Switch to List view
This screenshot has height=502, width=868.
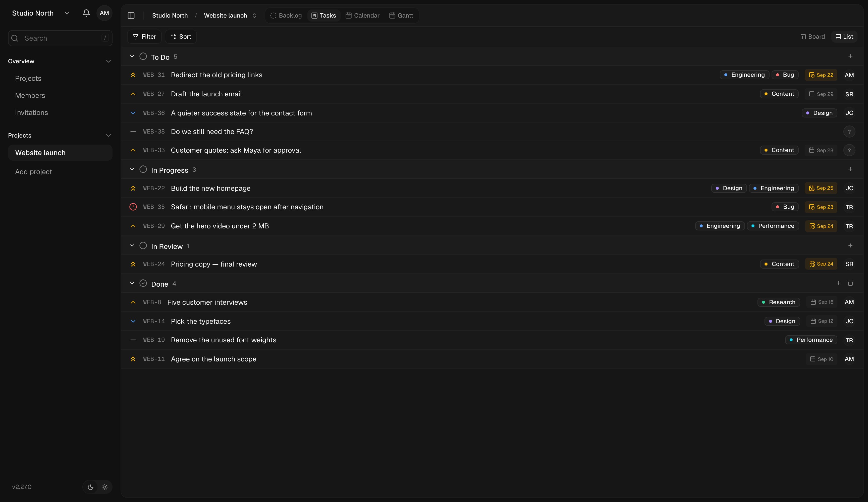point(844,36)
